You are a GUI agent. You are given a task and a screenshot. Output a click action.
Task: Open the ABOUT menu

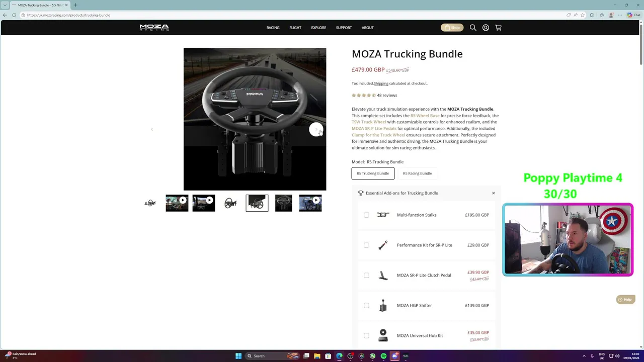(367, 28)
